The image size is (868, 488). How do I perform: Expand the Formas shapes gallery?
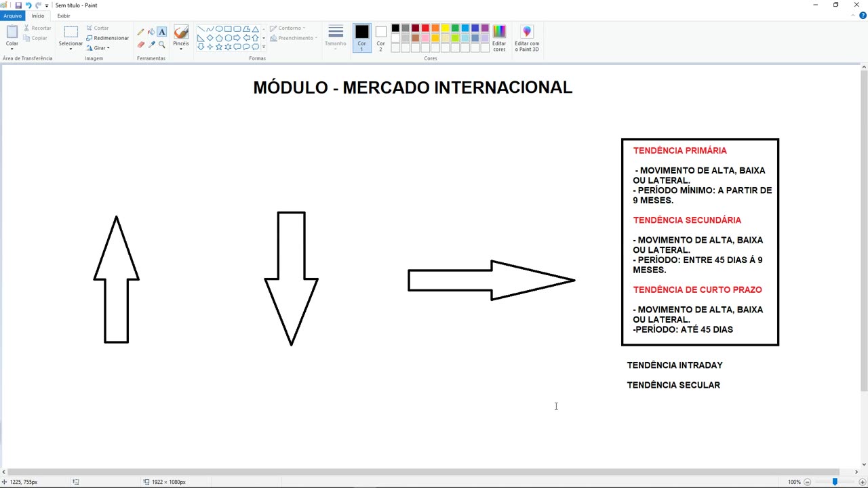pyautogui.click(x=263, y=47)
